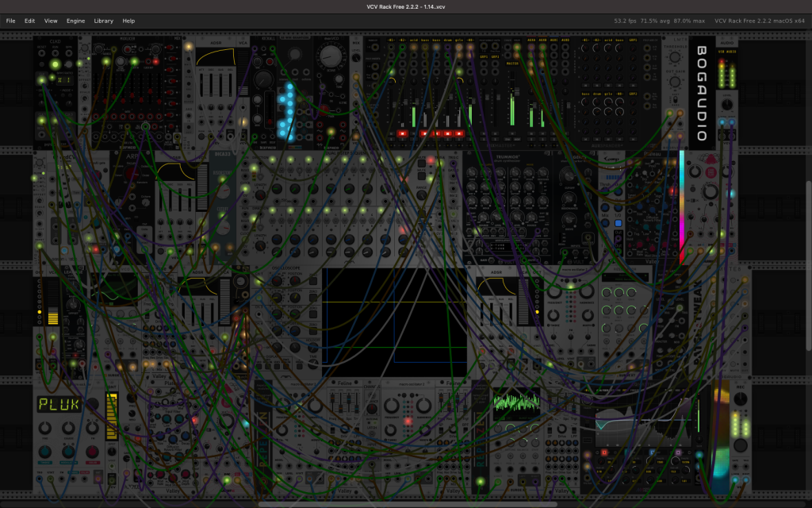Image resolution: width=812 pixels, height=508 pixels.
Task: Click the RESET jack on the CLKD module
Action: coord(42,53)
